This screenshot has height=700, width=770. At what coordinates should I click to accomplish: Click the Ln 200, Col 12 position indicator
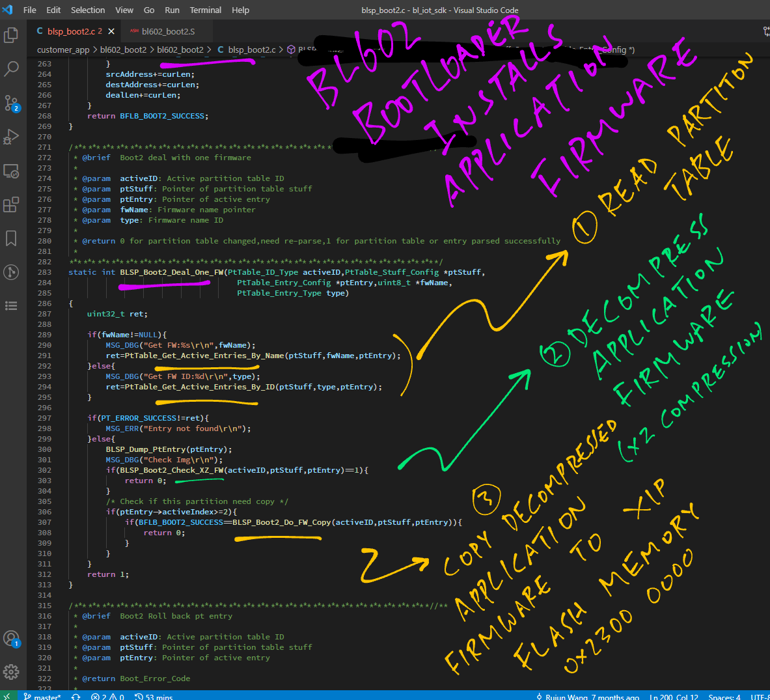point(674,697)
